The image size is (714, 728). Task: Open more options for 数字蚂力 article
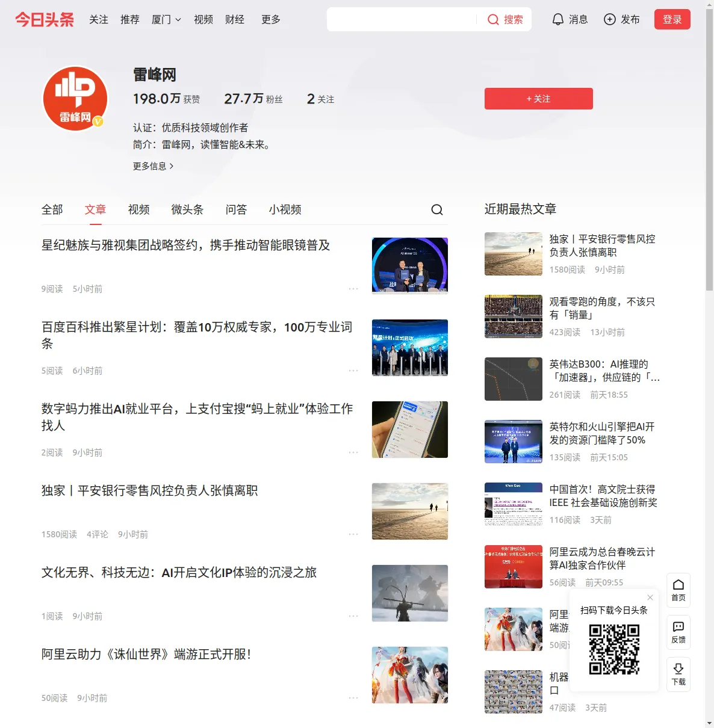(x=353, y=452)
